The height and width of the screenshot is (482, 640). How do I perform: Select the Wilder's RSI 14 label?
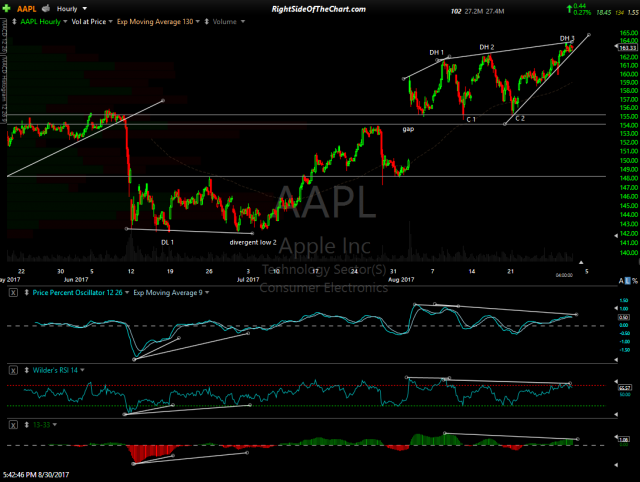tap(55, 371)
